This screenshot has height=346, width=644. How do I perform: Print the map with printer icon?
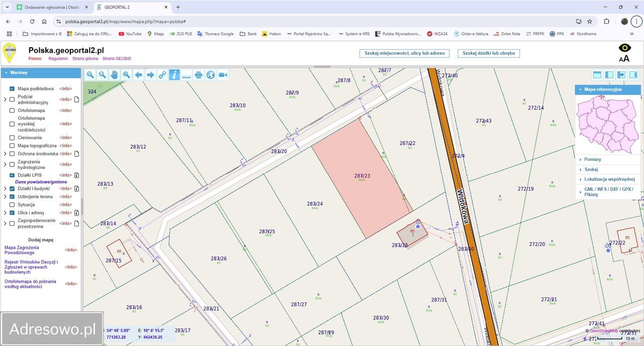coord(199,75)
